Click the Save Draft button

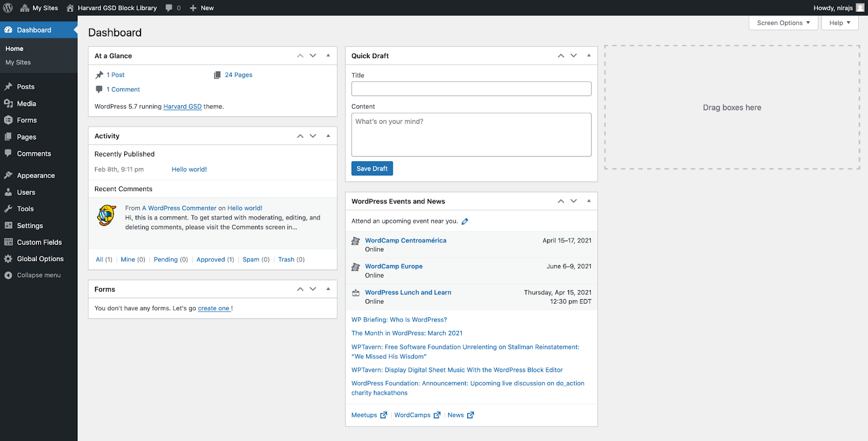372,169
